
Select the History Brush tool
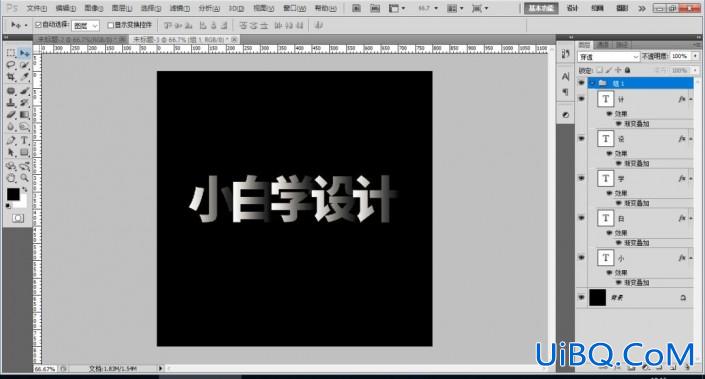click(x=24, y=103)
